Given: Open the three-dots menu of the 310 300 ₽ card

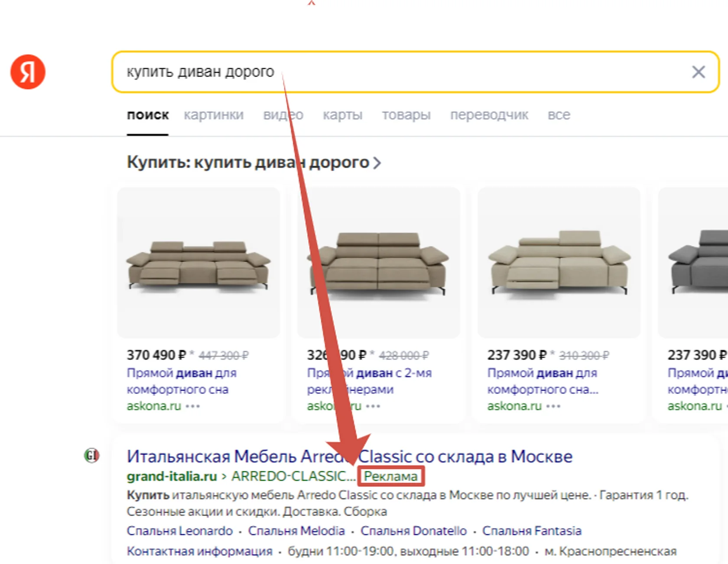Looking at the screenshot, I should point(553,406).
